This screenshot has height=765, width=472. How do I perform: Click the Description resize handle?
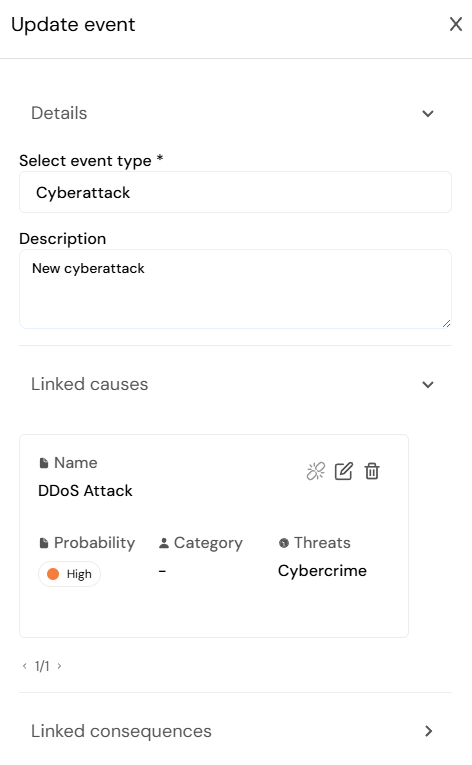(446, 323)
